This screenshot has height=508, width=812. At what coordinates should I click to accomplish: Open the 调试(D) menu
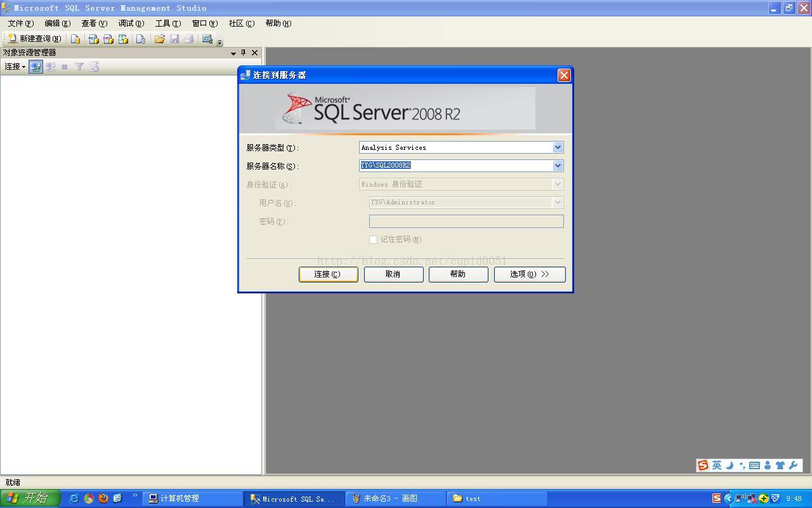pyautogui.click(x=131, y=23)
